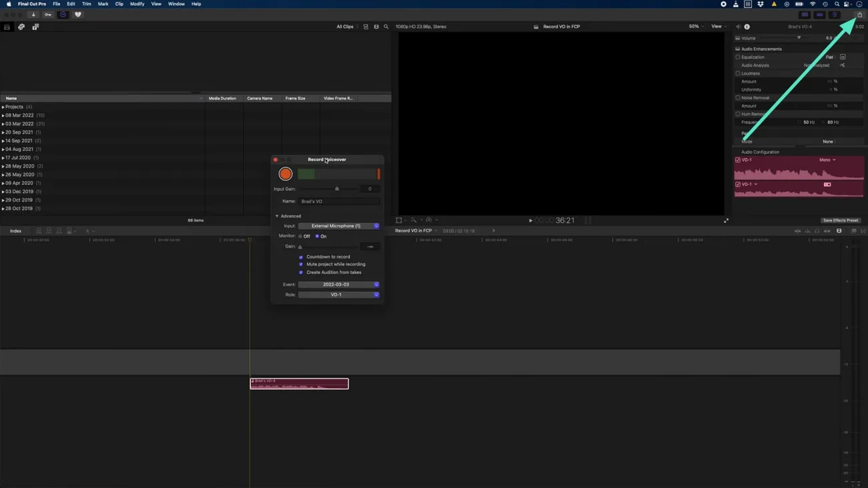Screen dimensions: 868x488
Task: Select Monitor On radio button
Action: tap(317, 236)
